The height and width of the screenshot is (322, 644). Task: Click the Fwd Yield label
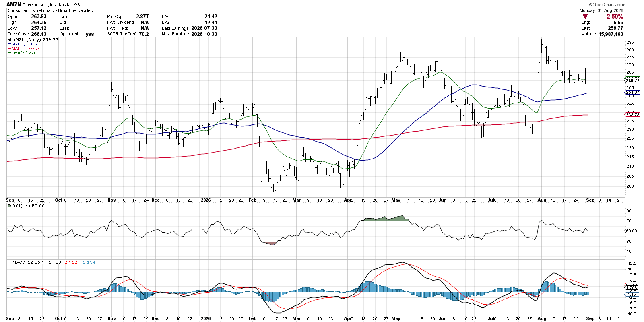(x=118, y=28)
